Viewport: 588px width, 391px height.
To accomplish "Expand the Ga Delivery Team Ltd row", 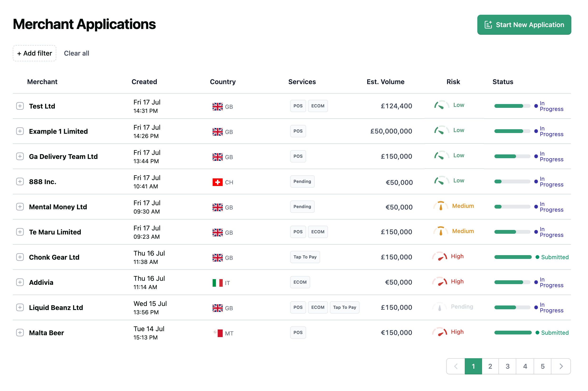I will 20,156.
